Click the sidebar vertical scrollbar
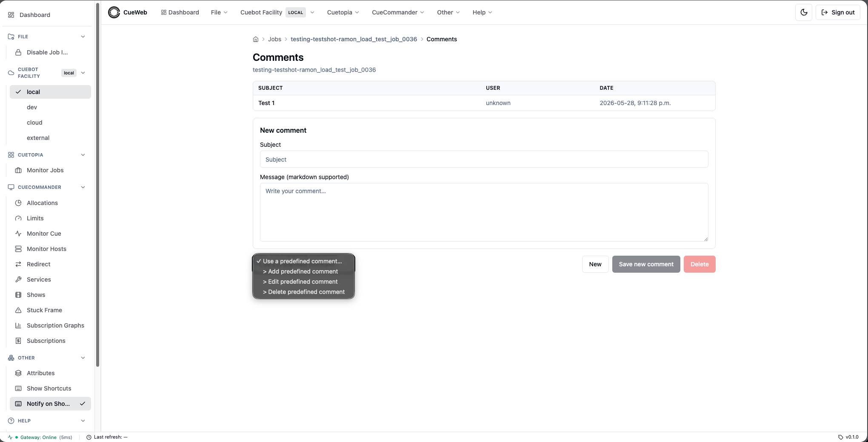 97,185
